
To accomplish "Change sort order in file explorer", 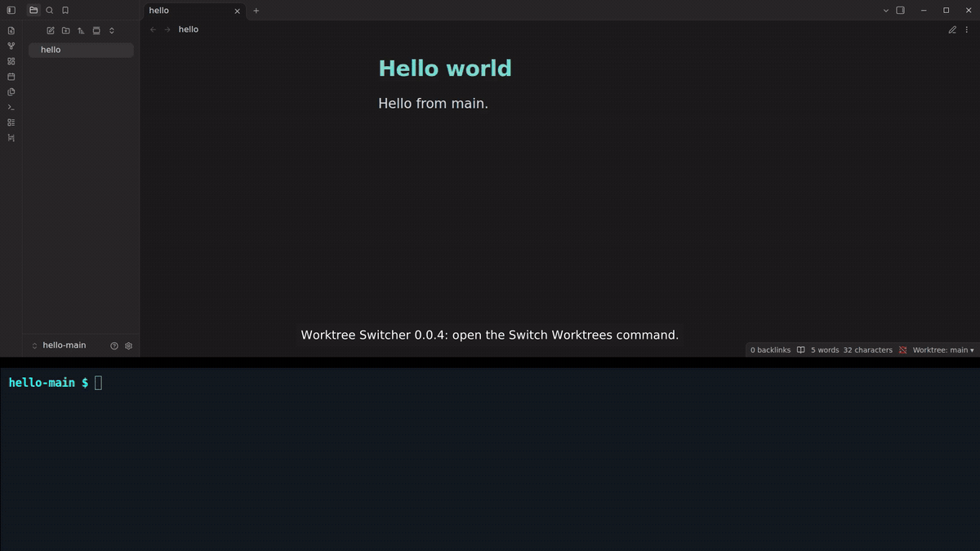I will click(x=81, y=31).
